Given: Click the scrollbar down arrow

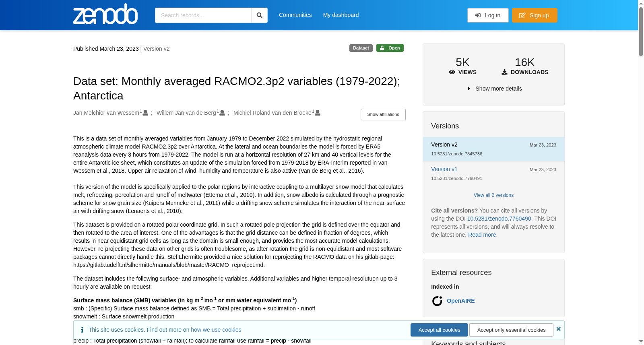Looking at the screenshot, I should [x=641, y=341].
